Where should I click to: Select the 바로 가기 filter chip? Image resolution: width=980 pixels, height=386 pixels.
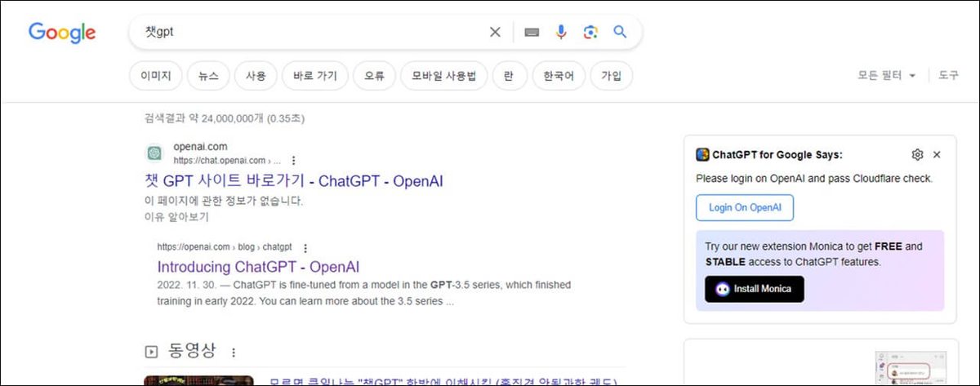315,76
